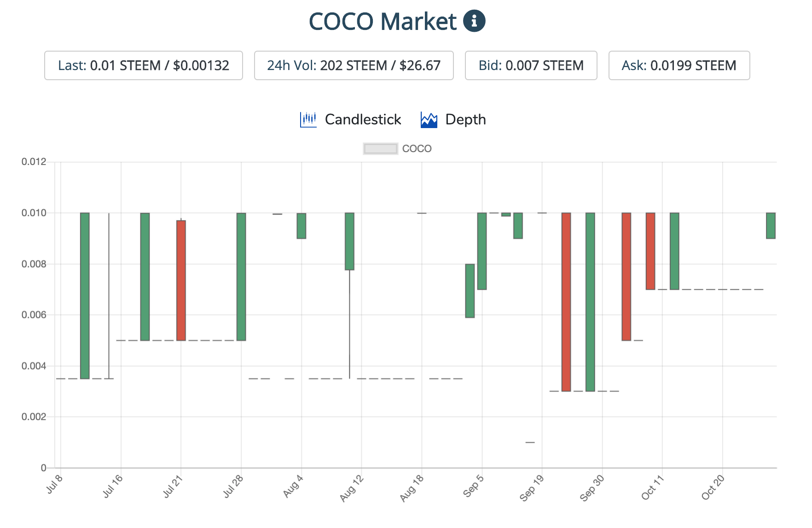Click the 24h Vol stat box
812x528 pixels.
354,65
